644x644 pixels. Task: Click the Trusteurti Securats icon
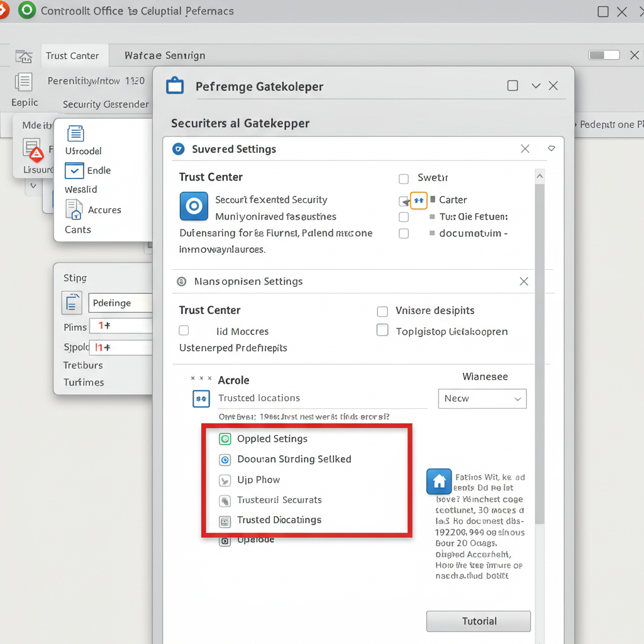(225, 501)
